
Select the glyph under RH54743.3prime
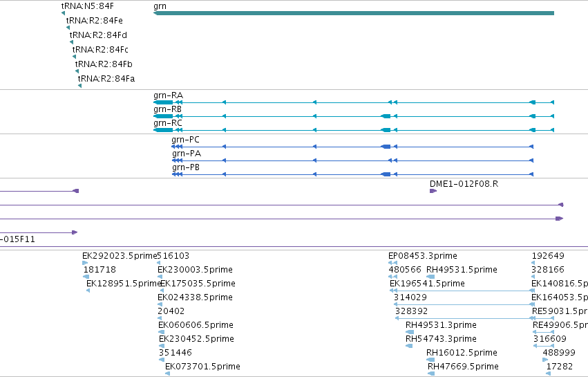click(x=409, y=346)
